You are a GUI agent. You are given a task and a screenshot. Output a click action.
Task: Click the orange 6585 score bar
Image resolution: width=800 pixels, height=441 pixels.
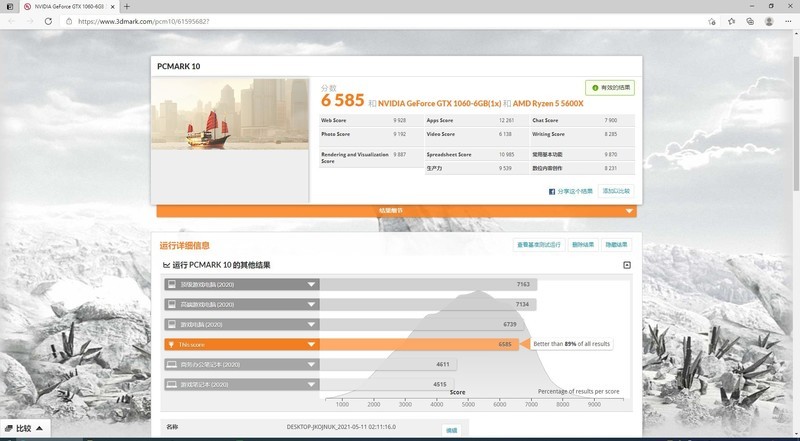tap(419, 345)
